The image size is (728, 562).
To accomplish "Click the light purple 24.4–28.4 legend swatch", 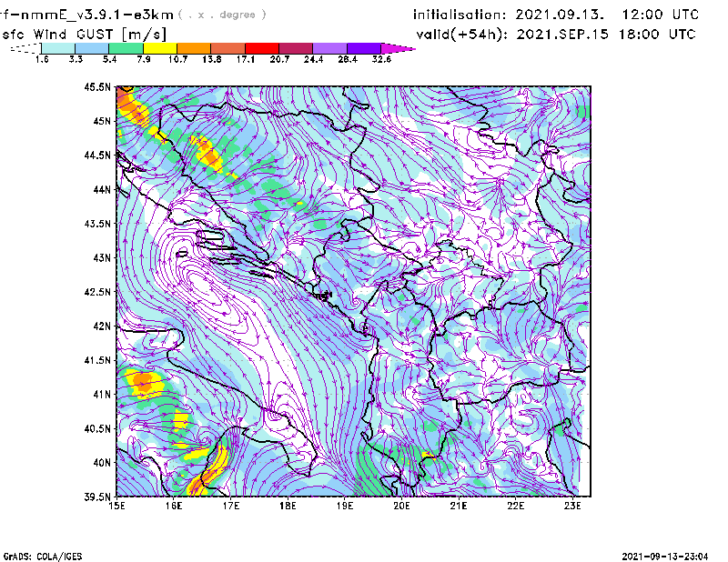I will (329, 48).
